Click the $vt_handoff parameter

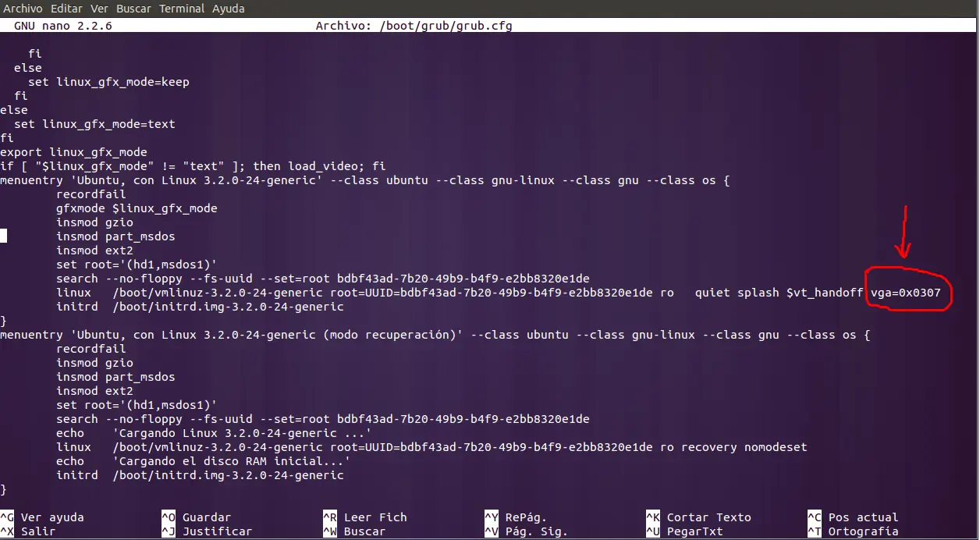click(825, 293)
